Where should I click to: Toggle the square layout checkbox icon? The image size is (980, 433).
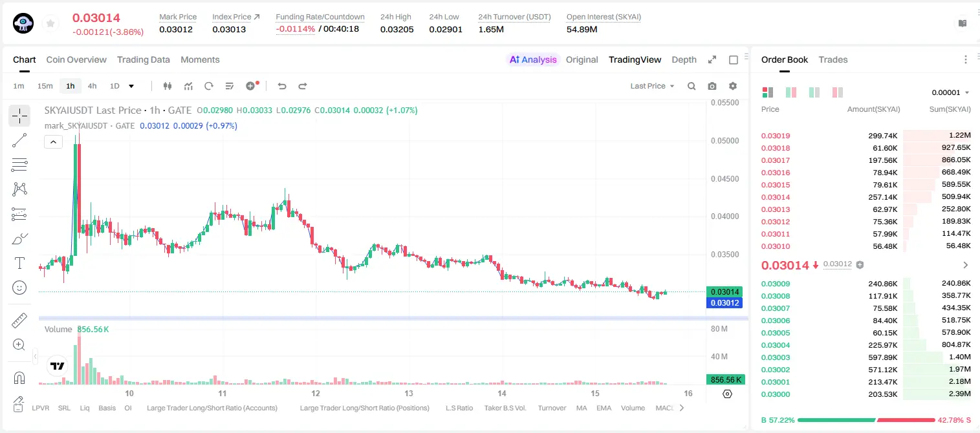pos(734,59)
